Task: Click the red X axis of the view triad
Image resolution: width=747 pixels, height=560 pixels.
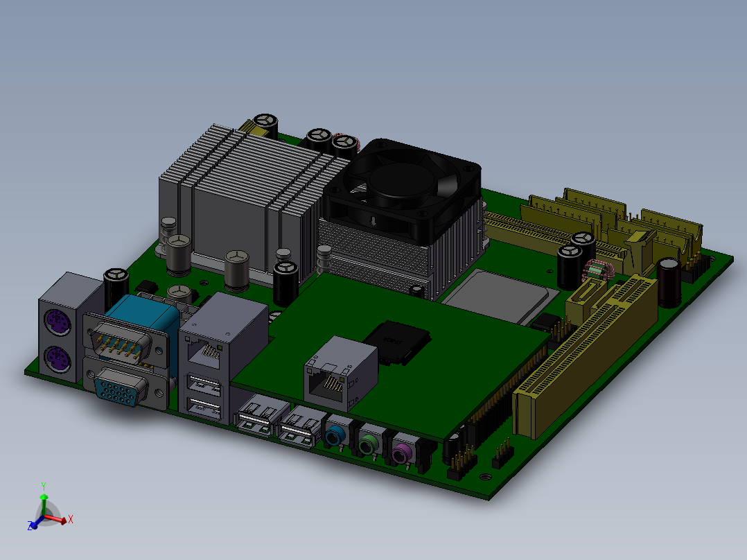Action: tap(58, 519)
